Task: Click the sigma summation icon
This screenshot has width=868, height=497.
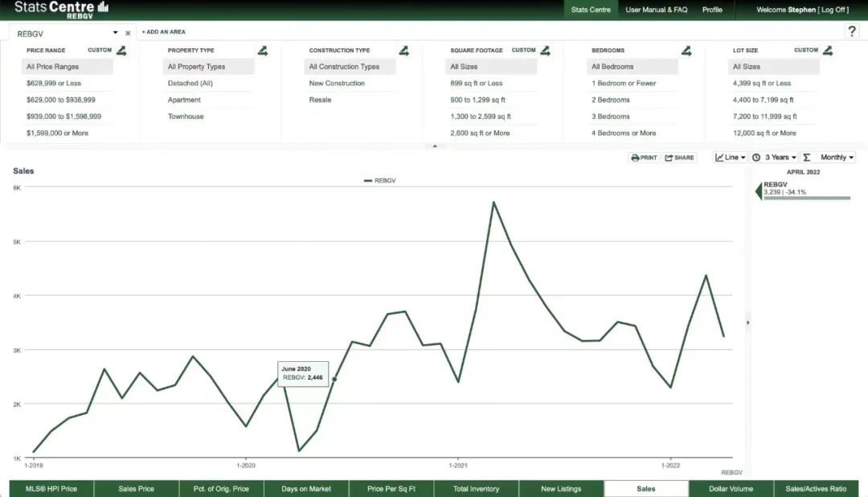Action: [807, 158]
